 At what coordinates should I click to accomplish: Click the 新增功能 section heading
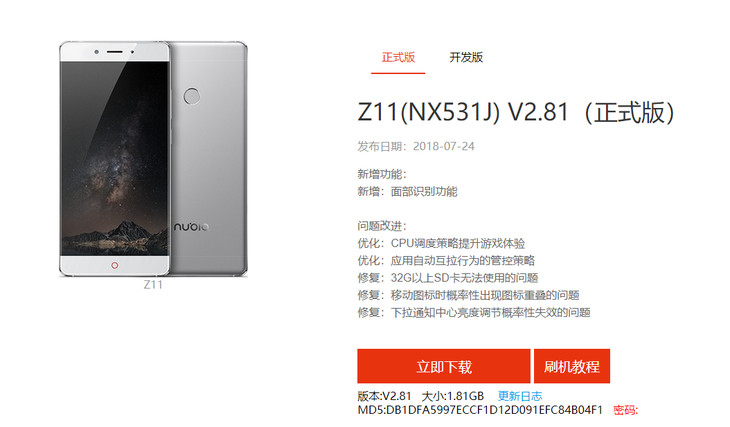(382, 174)
